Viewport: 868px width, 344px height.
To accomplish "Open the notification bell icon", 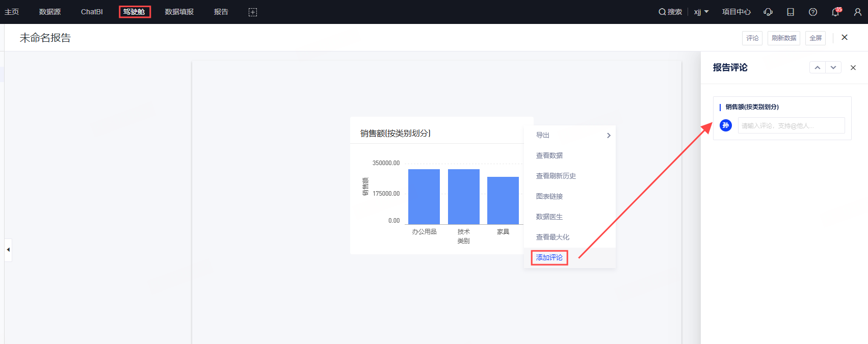I will [x=835, y=12].
